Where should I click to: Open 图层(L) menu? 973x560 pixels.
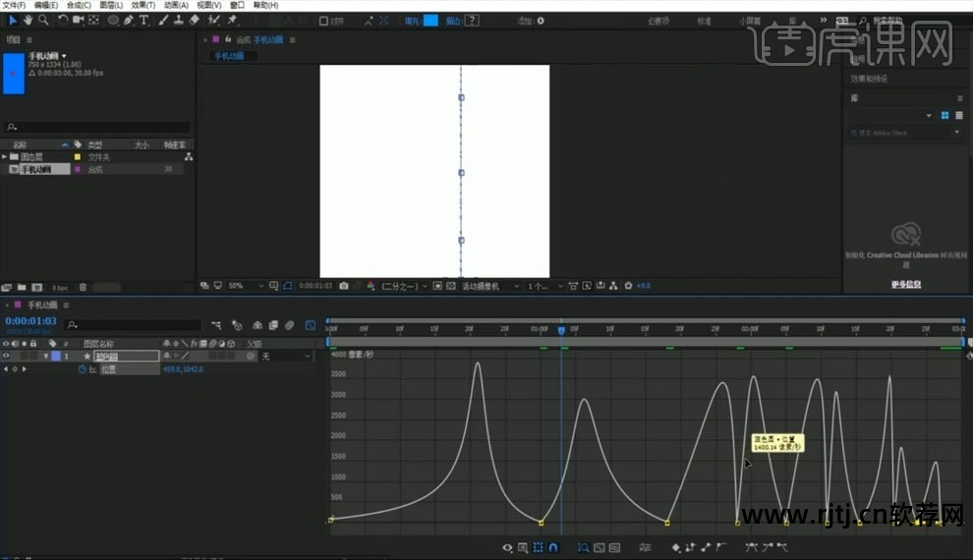(x=111, y=5)
